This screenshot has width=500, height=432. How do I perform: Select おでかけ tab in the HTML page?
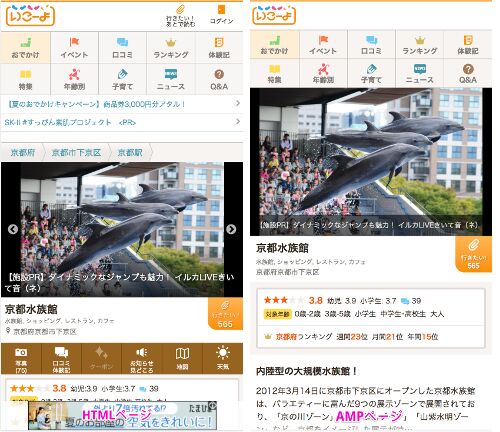tap(25, 48)
